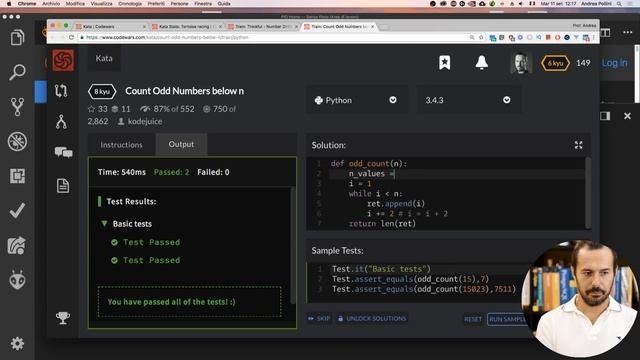
Task: Select the Output tab
Action: 181,144
